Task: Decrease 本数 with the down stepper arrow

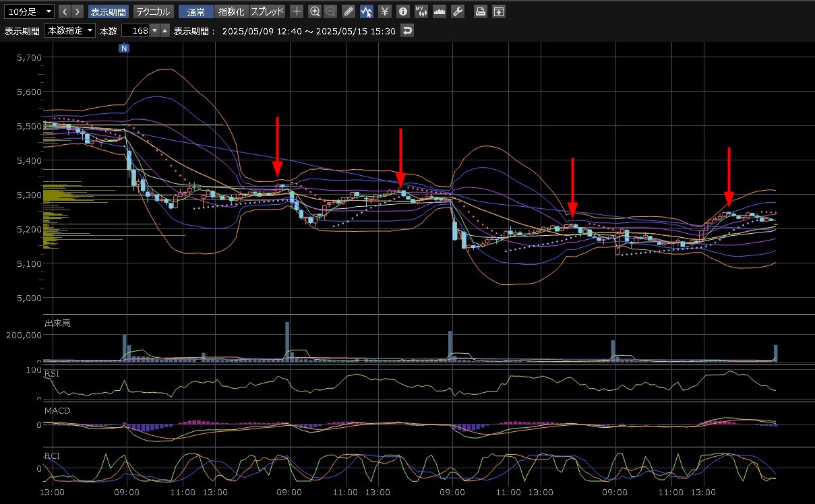Action: 154,31
